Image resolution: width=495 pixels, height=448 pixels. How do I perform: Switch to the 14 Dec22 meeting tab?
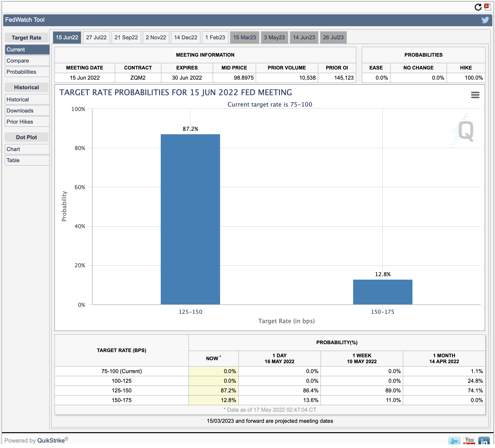click(186, 38)
